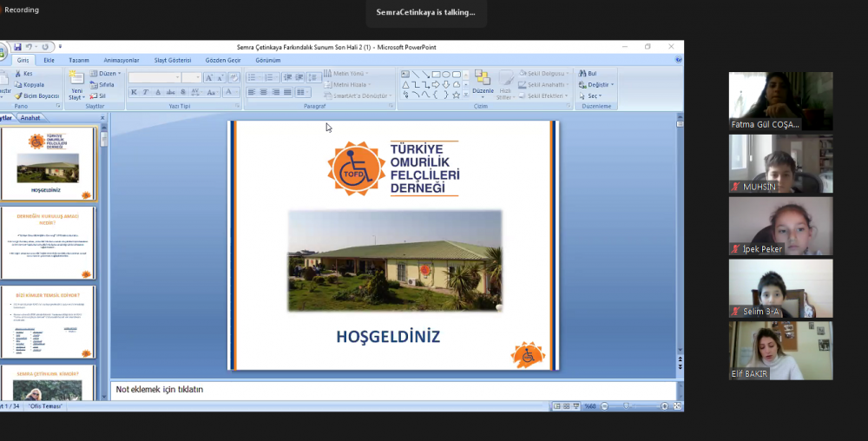Screen dimensions: 868x441
Task: Open the Gözden Geçir ribbon tab
Action: coord(223,60)
